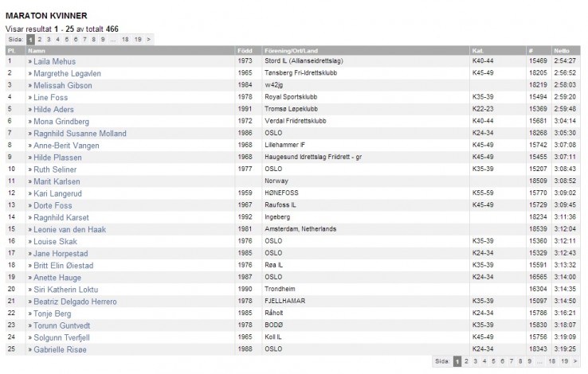
Task: Click next page arrow in bottom pagination
Action: pyautogui.click(x=575, y=360)
